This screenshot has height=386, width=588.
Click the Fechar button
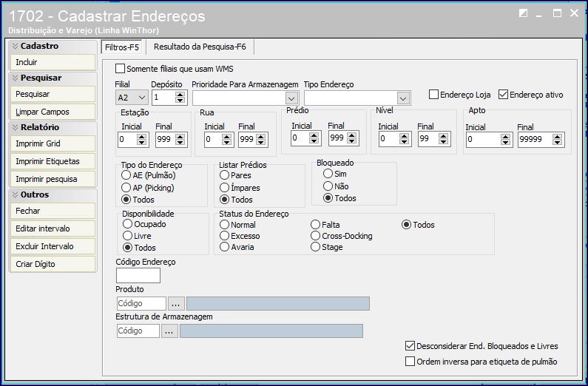(53, 211)
